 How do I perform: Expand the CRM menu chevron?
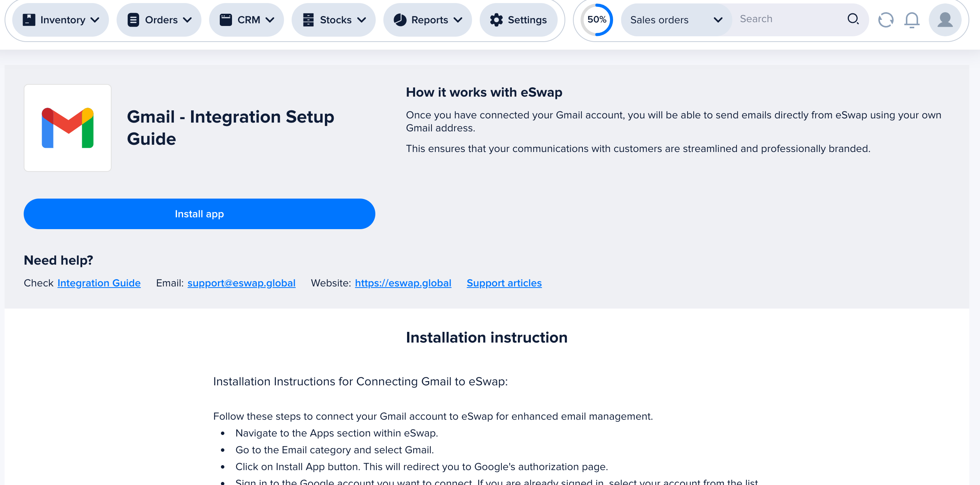click(x=270, y=20)
